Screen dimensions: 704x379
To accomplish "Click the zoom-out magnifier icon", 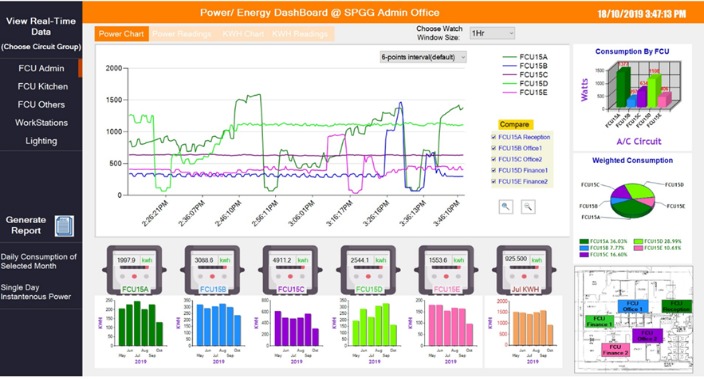I will tap(528, 207).
